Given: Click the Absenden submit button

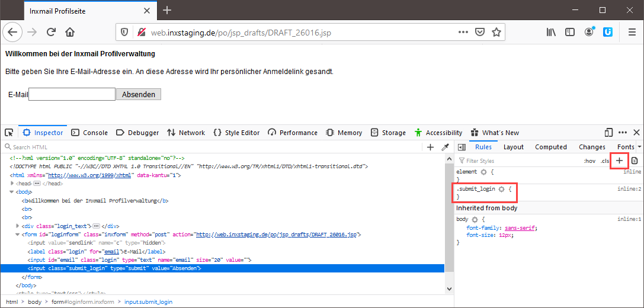Looking at the screenshot, I should point(139,94).
